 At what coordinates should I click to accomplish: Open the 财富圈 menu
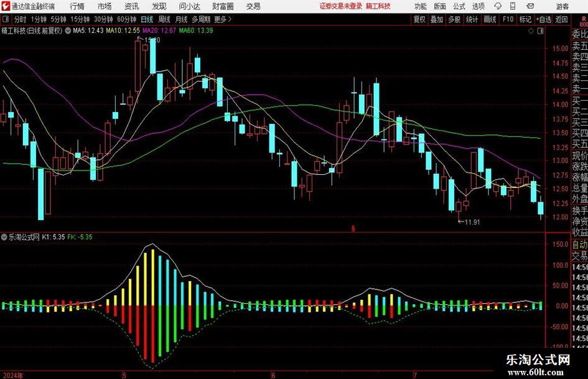(x=223, y=6)
